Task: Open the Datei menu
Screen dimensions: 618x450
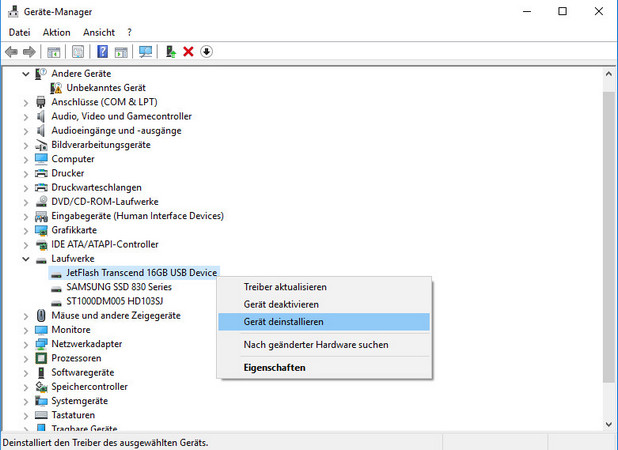Action: [x=19, y=32]
